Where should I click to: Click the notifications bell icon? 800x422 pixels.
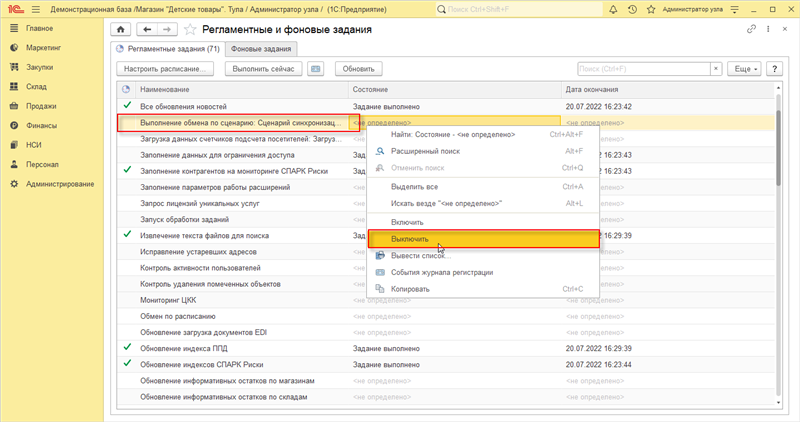612,8
